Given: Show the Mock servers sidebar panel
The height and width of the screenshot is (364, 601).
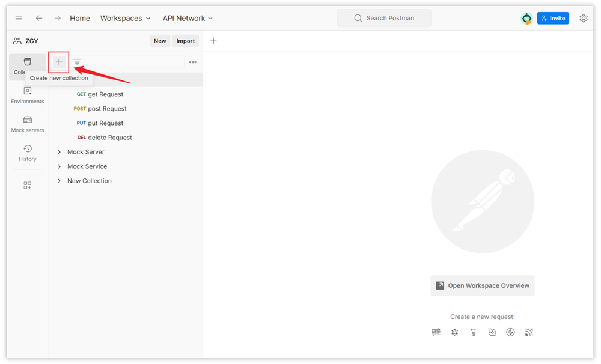Looking at the screenshot, I should click(x=28, y=124).
